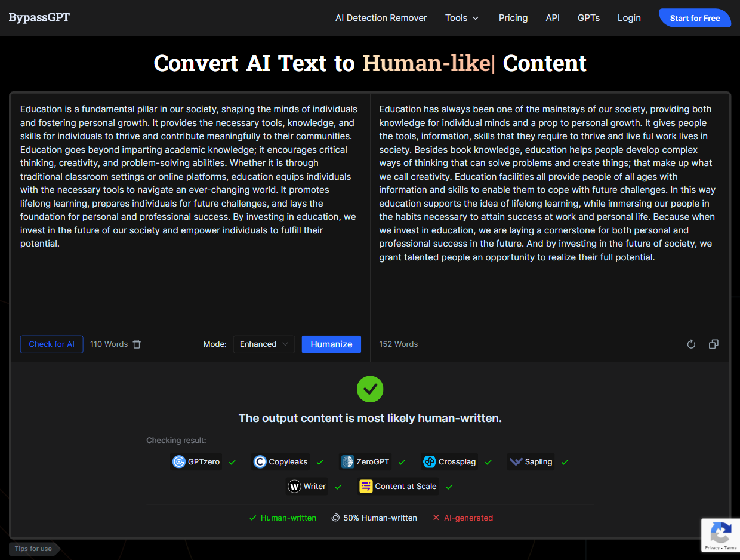Click the Content at Scale icon
Screen dimensions: 740x560
coord(366,486)
